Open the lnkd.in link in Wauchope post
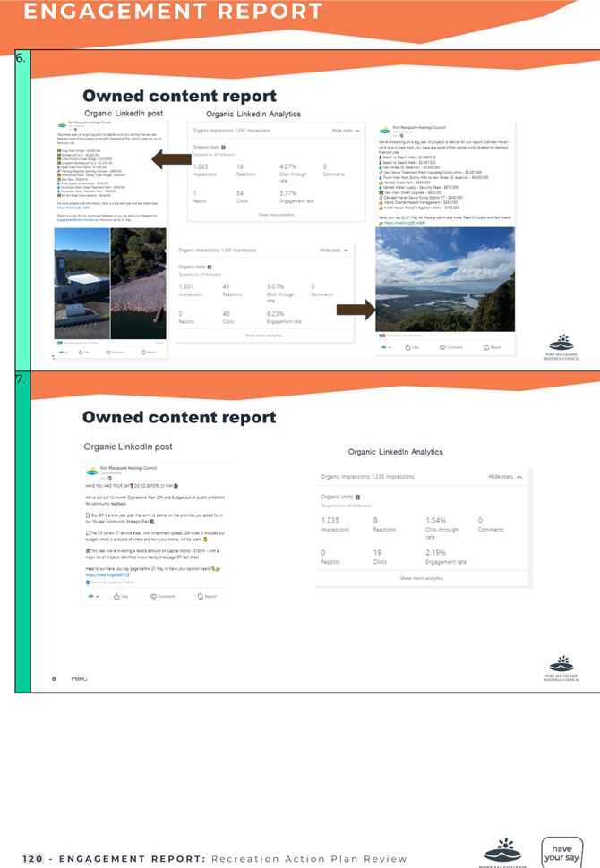 [x=73, y=208]
